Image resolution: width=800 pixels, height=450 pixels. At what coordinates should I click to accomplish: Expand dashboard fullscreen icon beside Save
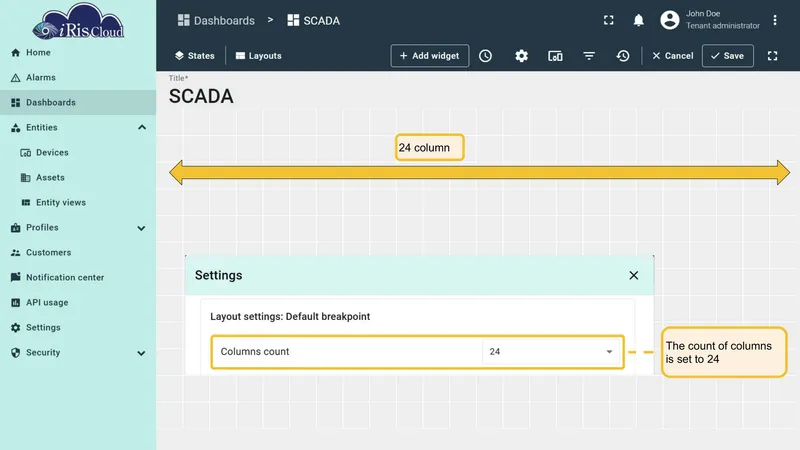click(772, 56)
